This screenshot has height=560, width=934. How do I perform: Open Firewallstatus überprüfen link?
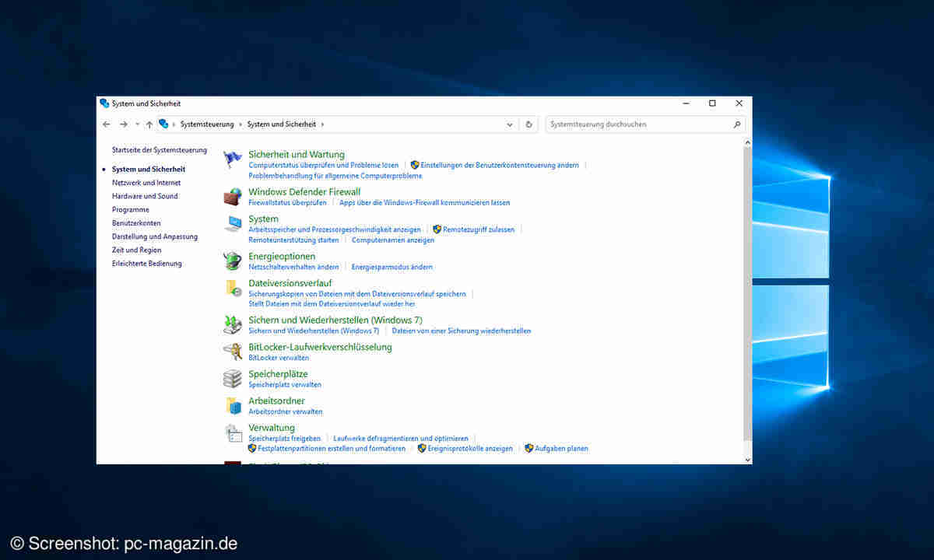(287, 203)
